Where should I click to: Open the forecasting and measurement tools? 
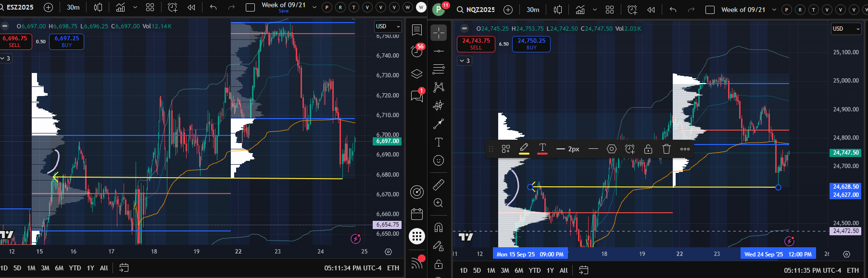point(439,106)
